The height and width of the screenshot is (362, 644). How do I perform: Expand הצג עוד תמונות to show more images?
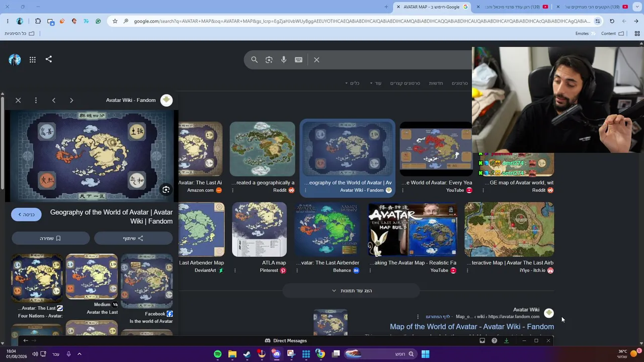click(x=351, y=291)
